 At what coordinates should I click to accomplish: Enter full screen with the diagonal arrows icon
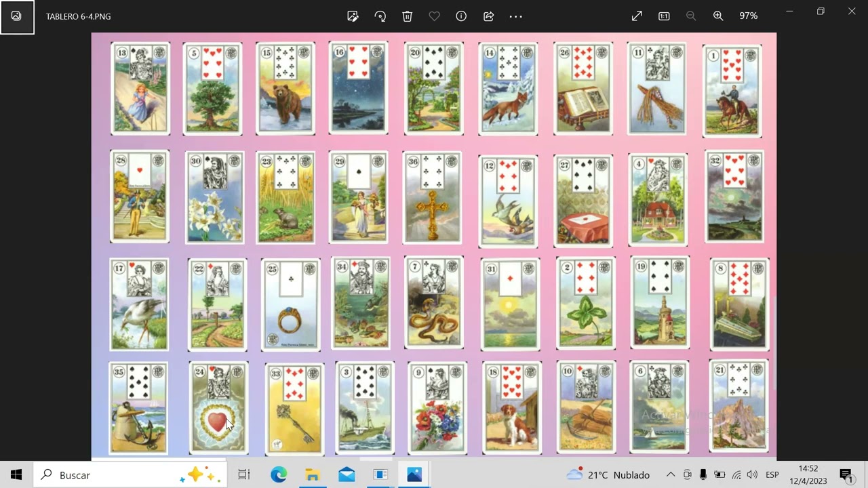[x=637, y=16]
